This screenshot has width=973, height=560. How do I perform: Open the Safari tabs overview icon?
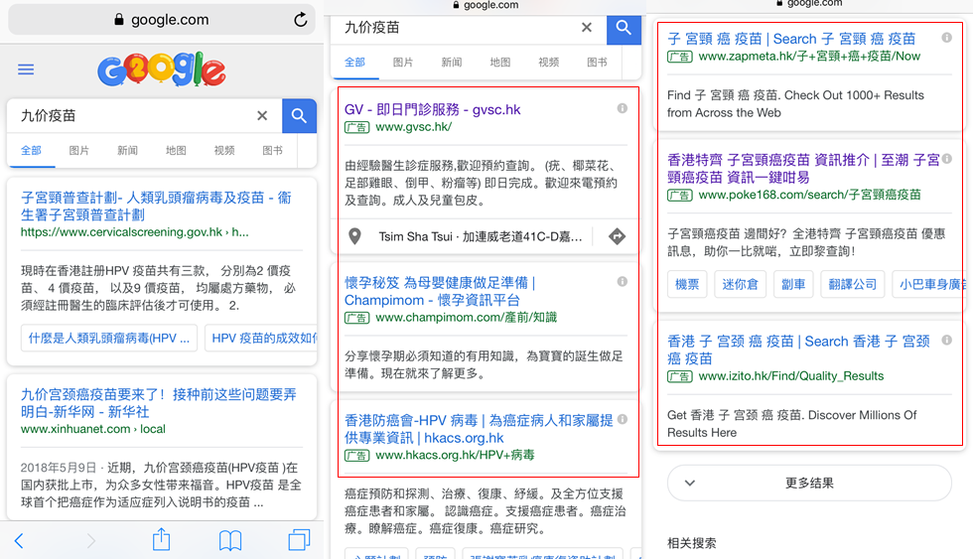coord(299,539)
